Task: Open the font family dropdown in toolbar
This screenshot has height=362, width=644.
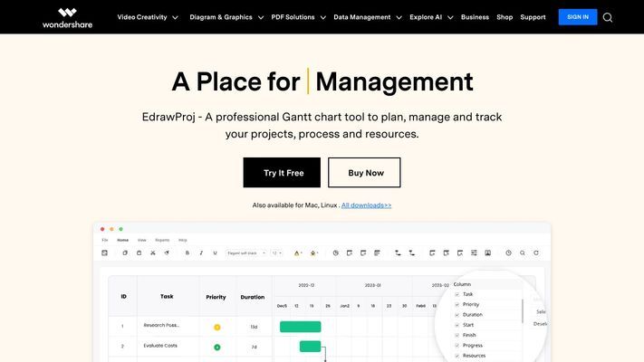Action: point(246,253)
